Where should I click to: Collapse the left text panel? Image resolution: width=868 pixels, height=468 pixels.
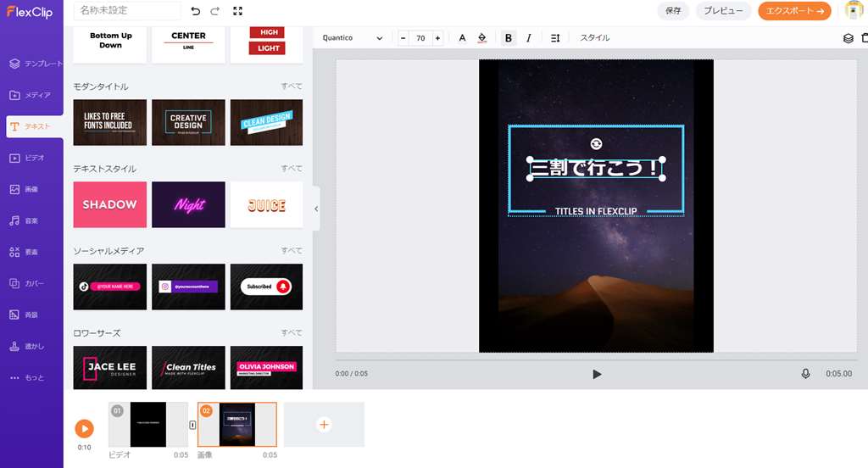pos(316,209)
